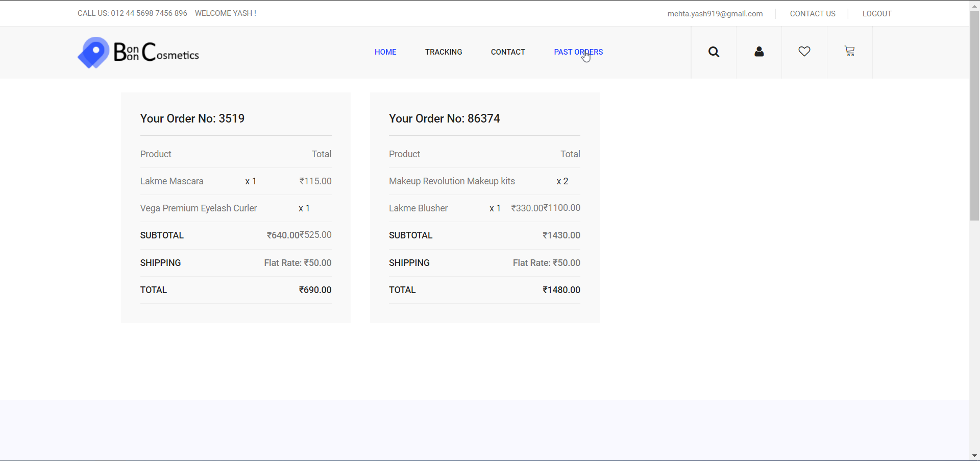Click the ₹690.00 total of order 3519
The image size is (980, 461).
(x=315, y=290)
